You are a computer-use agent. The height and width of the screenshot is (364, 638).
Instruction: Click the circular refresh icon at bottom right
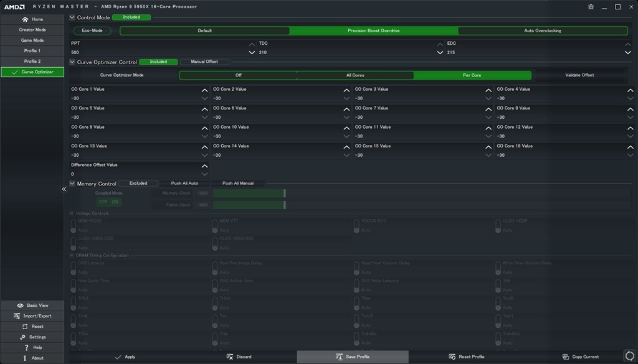pos(629,357)
